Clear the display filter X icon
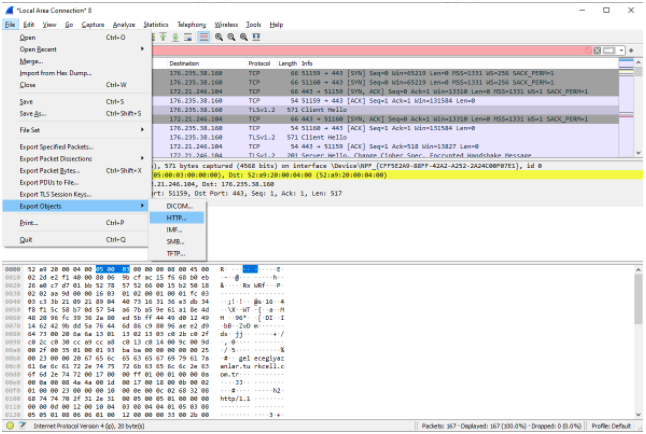 click(x=597, y=50)
